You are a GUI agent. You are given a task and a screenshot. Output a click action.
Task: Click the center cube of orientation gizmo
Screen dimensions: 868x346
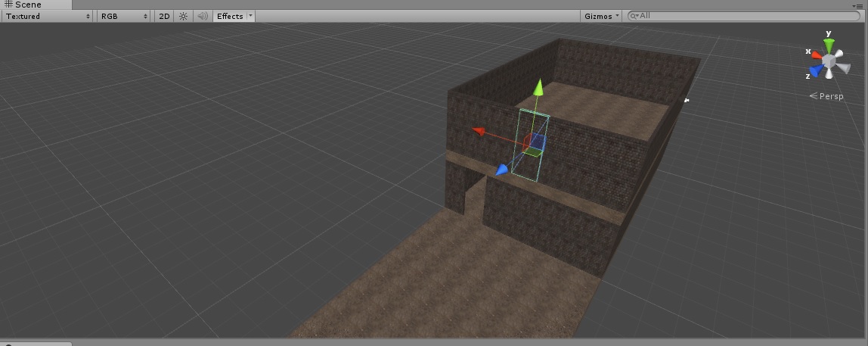click(x=829, y=60)
